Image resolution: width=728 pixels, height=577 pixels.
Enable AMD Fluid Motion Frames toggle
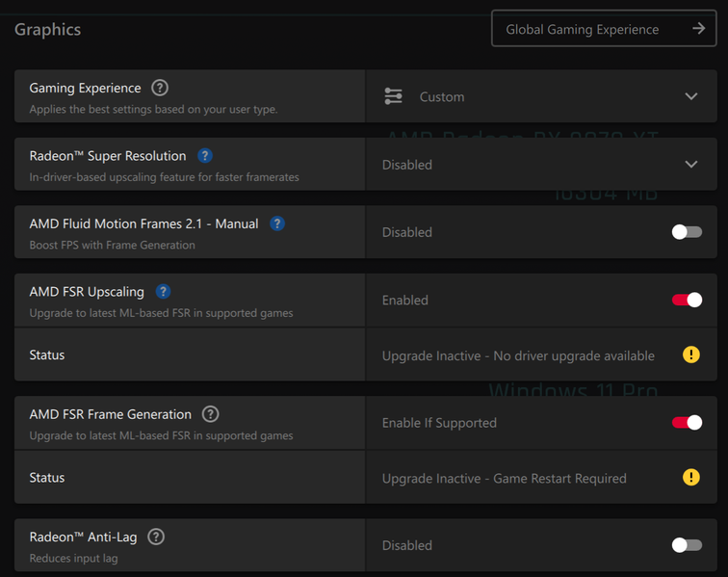click(687, 232)
